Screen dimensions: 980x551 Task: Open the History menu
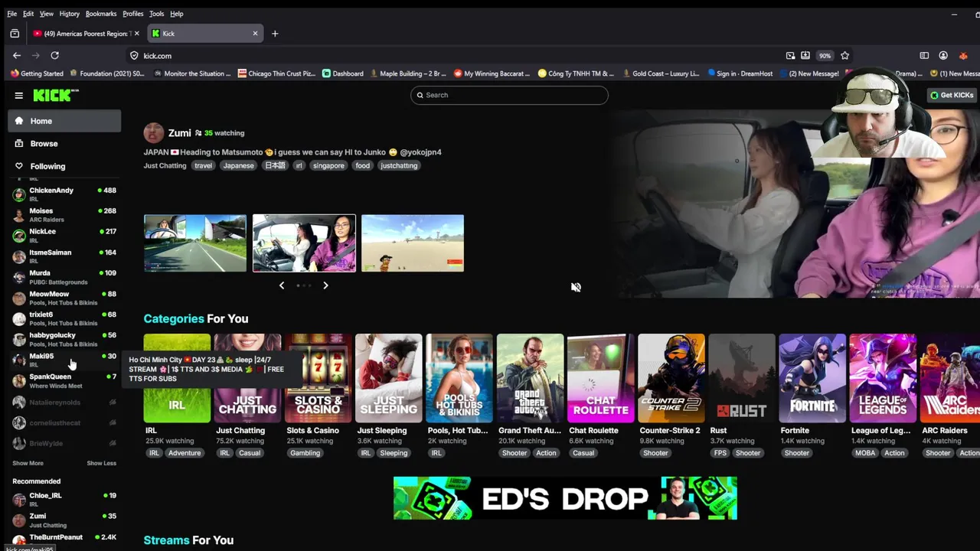coord(69,14)
